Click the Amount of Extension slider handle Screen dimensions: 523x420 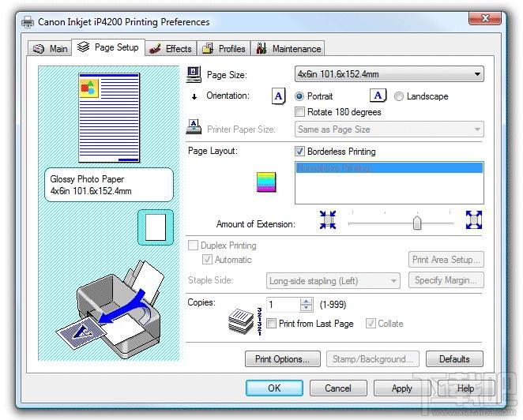point(417,223)
